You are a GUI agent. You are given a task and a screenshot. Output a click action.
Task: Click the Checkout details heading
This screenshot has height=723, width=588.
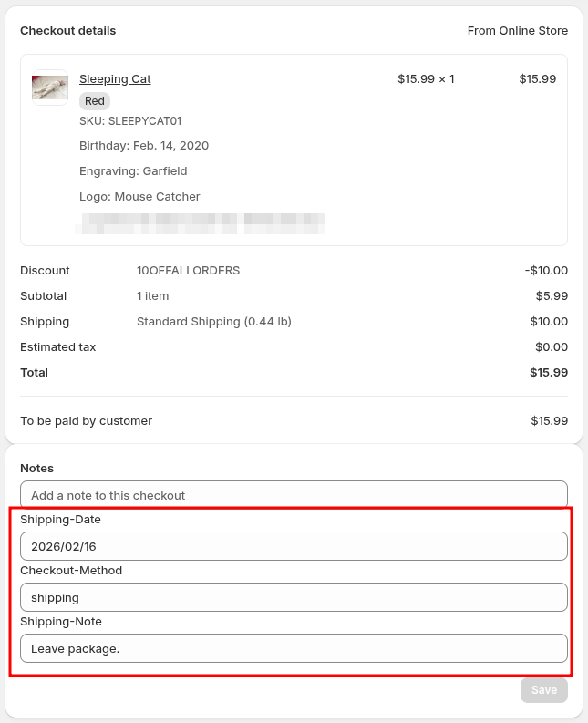pyautogui.click(x=68, y=31)
